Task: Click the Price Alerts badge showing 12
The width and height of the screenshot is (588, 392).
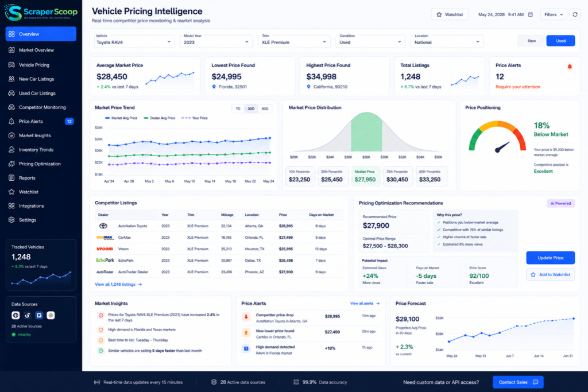Action: (69, 122)
